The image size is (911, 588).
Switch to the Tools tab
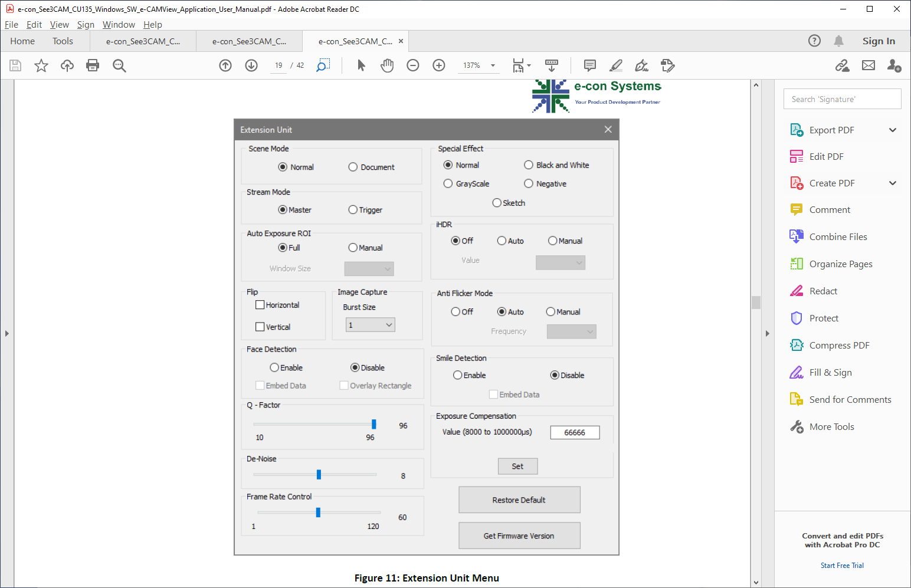click(x=63, y=41)
